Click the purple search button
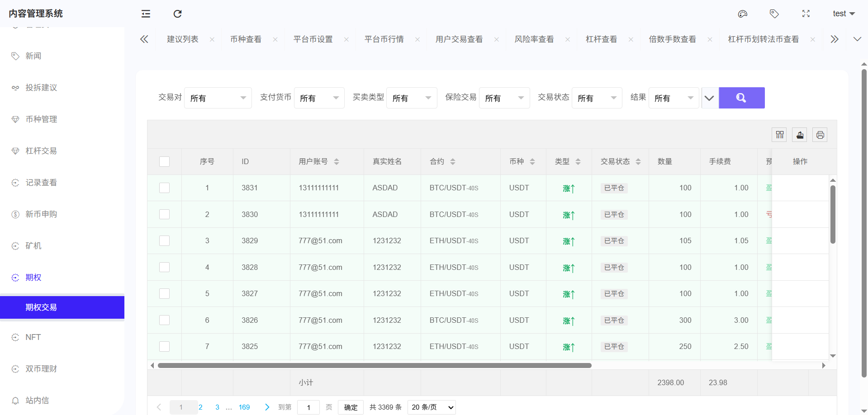The image size is (868, 415). point(741,98)
